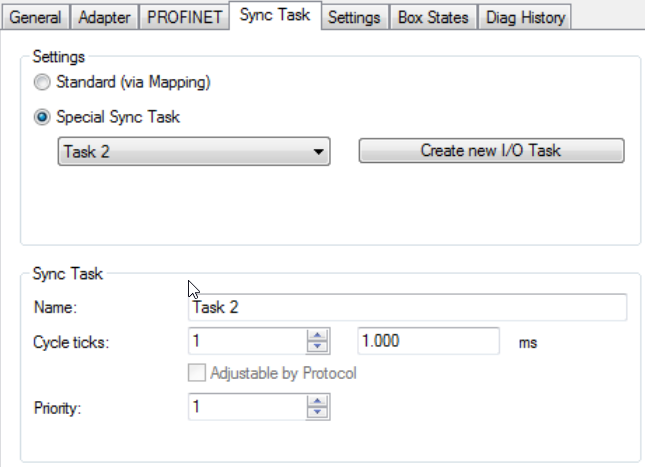The width and height of the screenshot is (645, 468).
Task: Open the PROFINET tab
Action: [184, 17]
